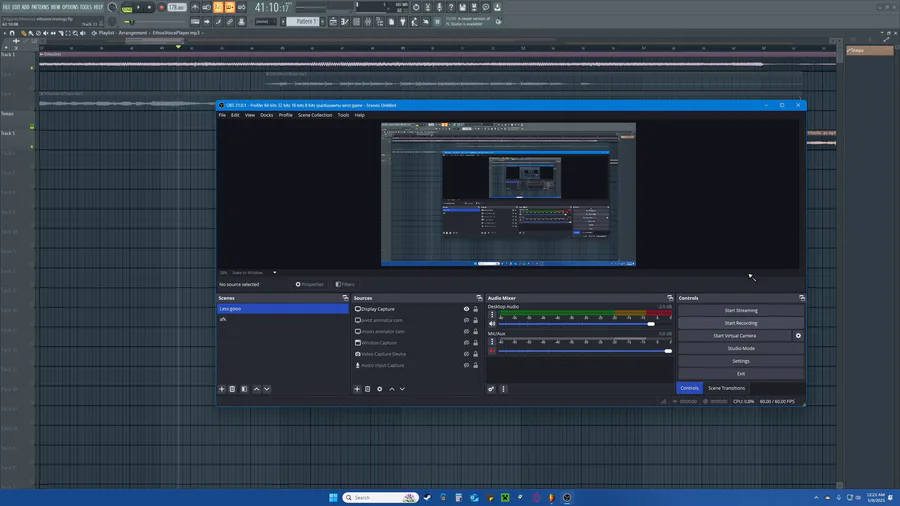Open scene filters icon in Scenes panel
The image size is (900, 506).
pyautogui.click(x=244, y=389)
